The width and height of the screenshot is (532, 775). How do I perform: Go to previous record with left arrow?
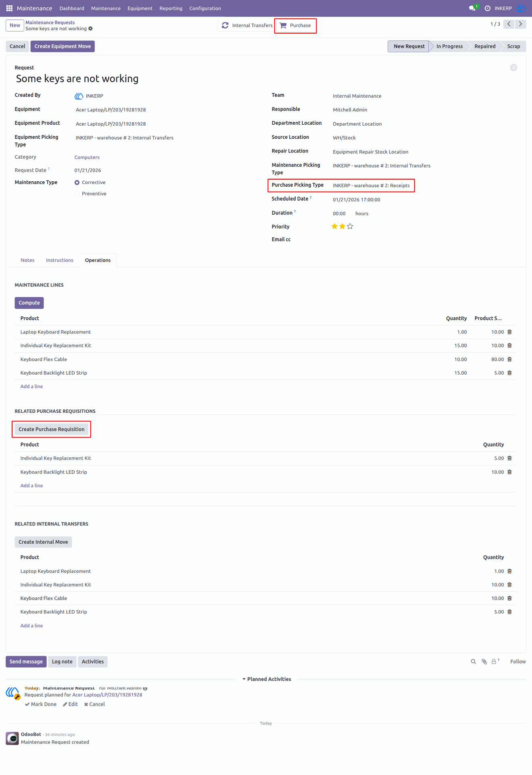point(509,24)
